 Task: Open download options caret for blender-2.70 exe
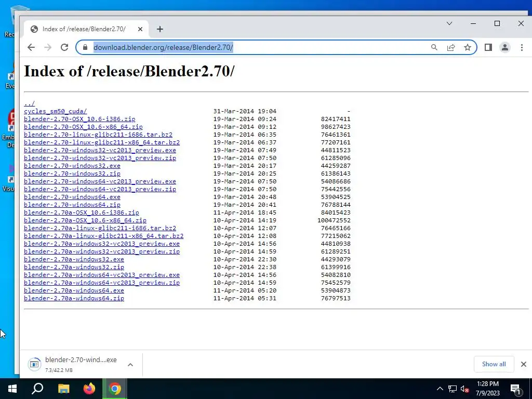pos(130,365)
